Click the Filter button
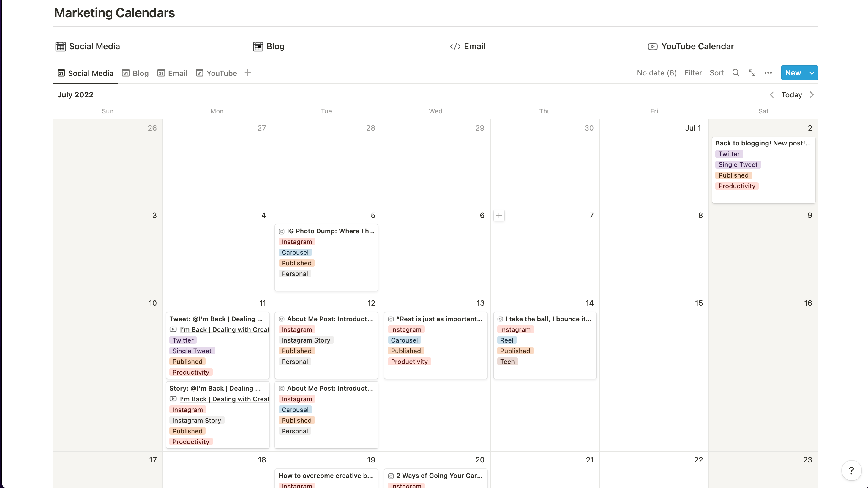The image size is (868, 488). tap(693, 73)
